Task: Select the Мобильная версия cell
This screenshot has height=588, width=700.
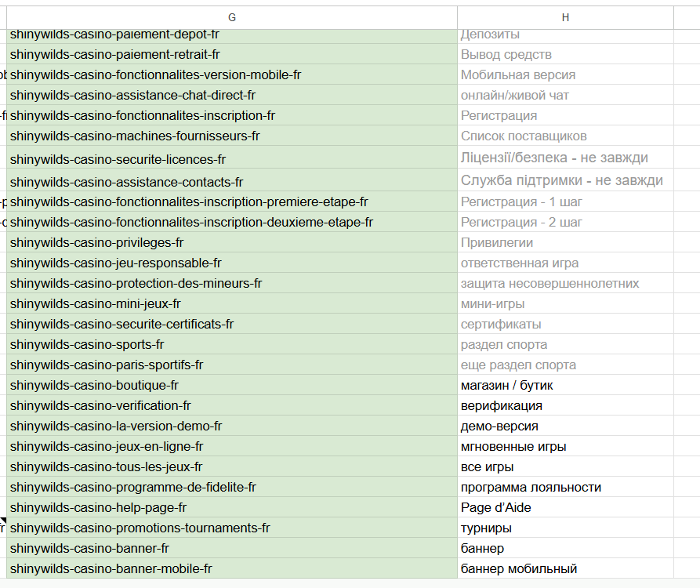Action: (565, 74)
